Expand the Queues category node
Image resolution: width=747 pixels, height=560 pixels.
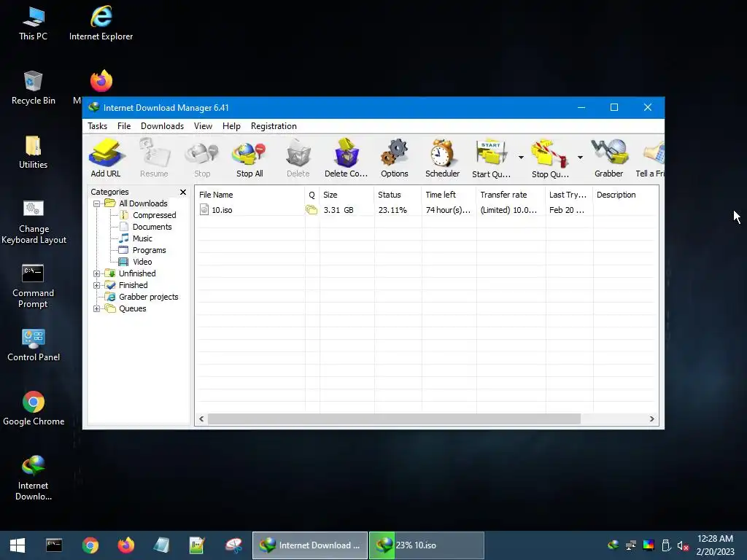pos(97,308)
